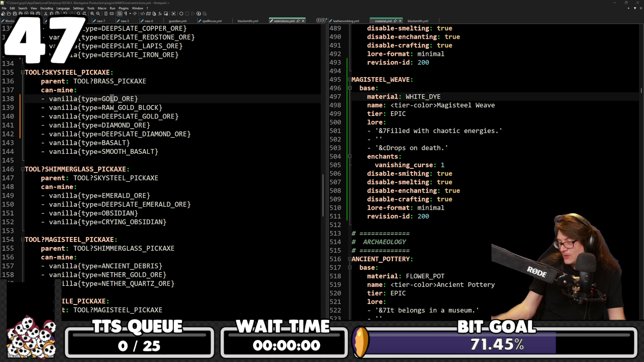Toggle Show All Characters pilcrow icon
644x362 pixels.
coord(125,14)
